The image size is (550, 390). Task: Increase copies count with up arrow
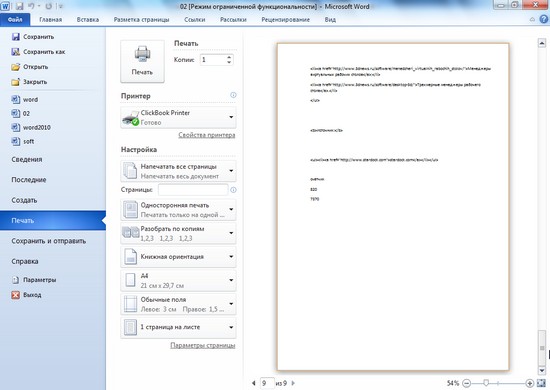(x=229, y=57)
